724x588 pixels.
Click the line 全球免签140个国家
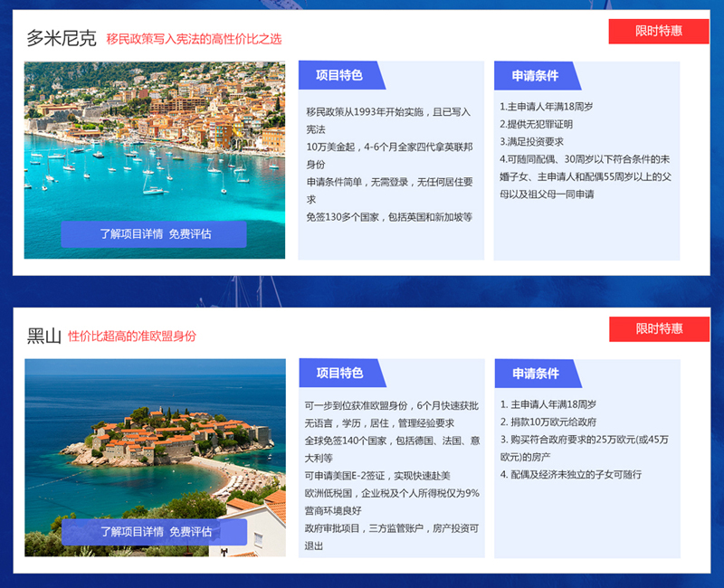click(346, 441)
